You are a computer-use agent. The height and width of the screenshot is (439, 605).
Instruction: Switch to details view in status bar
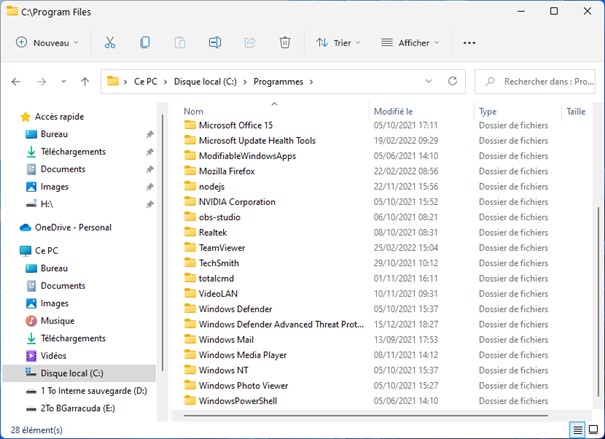pos(579,429)
